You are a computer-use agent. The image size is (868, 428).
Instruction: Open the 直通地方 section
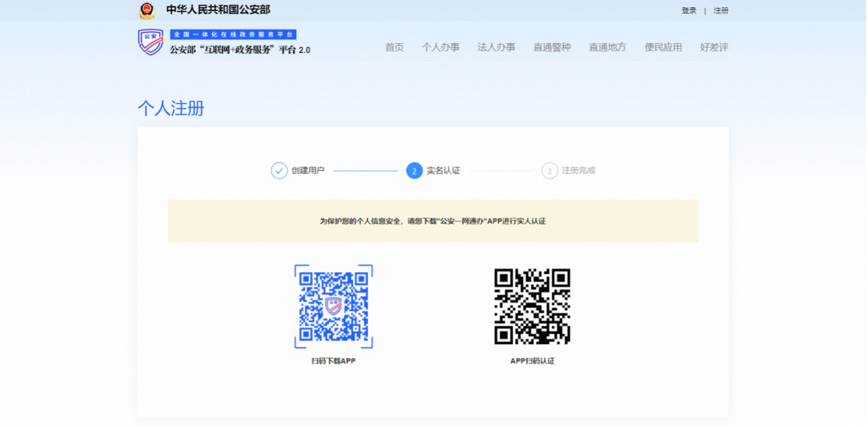[608, 47]
